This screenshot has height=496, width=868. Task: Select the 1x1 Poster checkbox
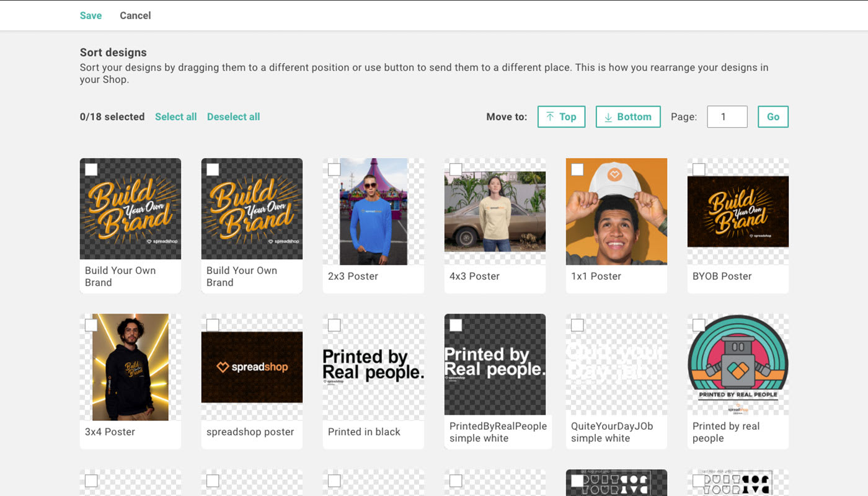(x=577, y=170)
